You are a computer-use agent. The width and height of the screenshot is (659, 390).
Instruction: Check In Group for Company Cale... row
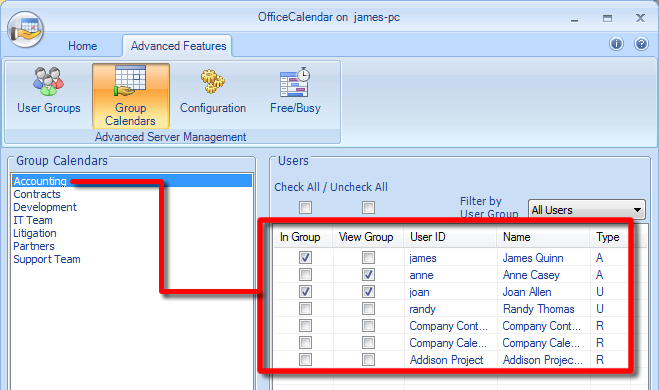[306, 343]
